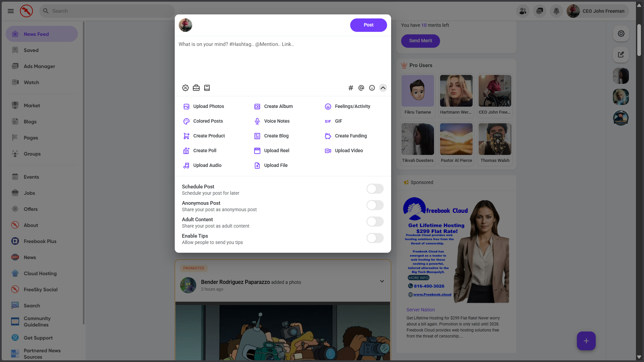The width and height of the screenshot is (644, 362).
Task: Toggle the Enable Tips switch
Action: click(x=375, y=238)
